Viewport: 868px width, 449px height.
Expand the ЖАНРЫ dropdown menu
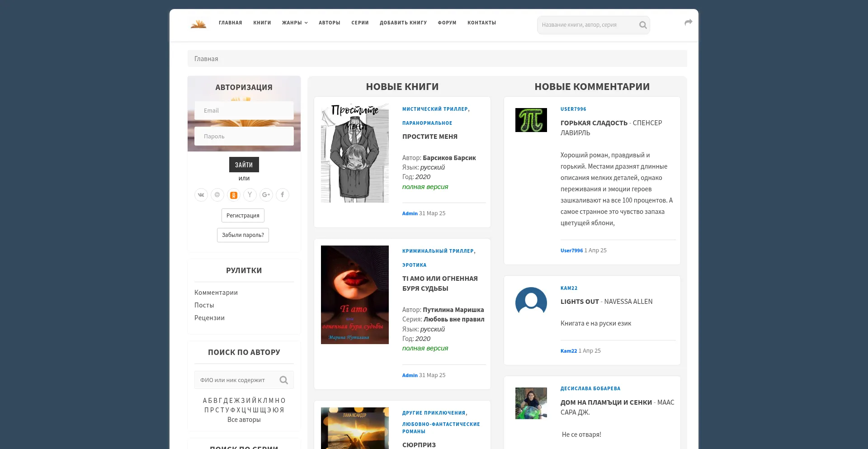tap(295, 23)
